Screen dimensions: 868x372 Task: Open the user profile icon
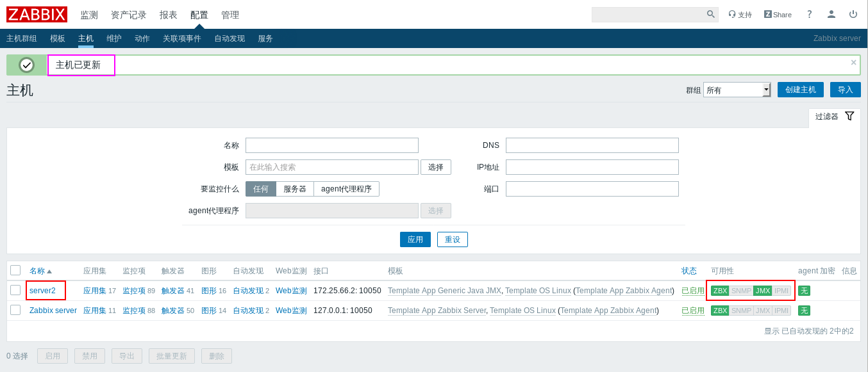(x=831, y=14)
